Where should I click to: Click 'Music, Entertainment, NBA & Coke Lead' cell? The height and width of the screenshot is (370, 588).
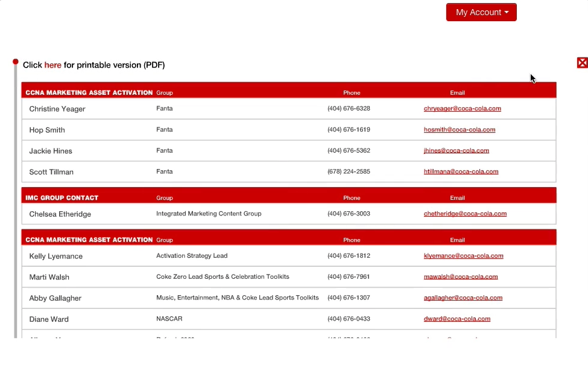click(x=238, y=298)
